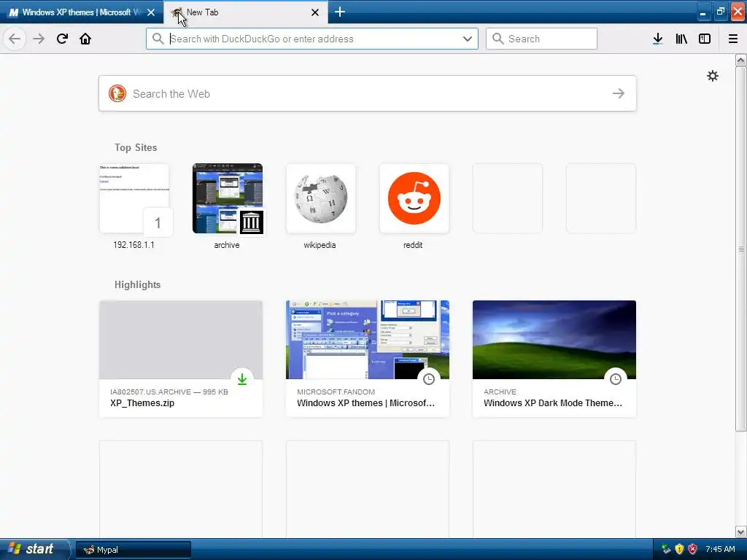Open the Home page icon
This screenshot has height=560, width=747.
85,39
